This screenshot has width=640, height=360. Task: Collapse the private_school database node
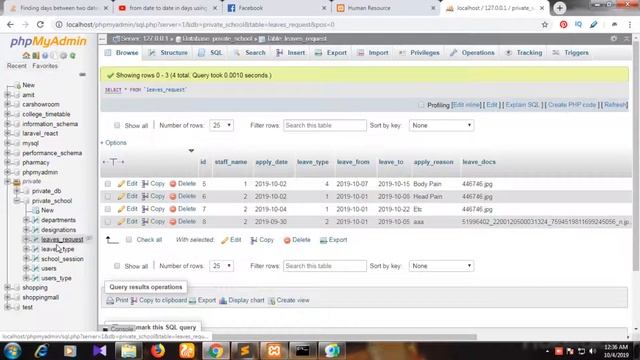pos(17,201)
